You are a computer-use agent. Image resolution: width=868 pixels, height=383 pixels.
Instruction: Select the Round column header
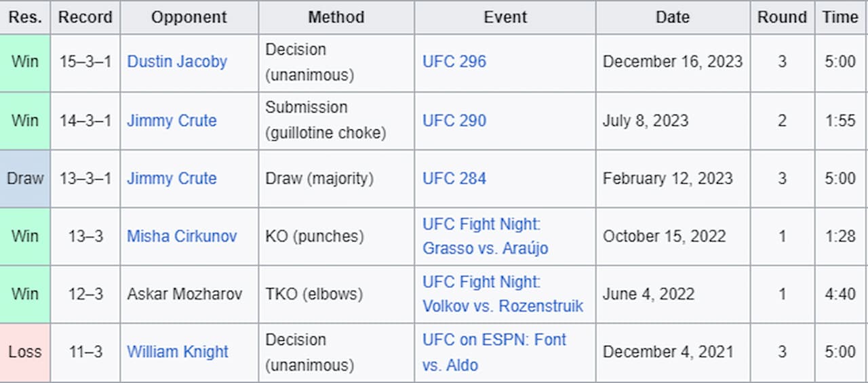point(782,18)
